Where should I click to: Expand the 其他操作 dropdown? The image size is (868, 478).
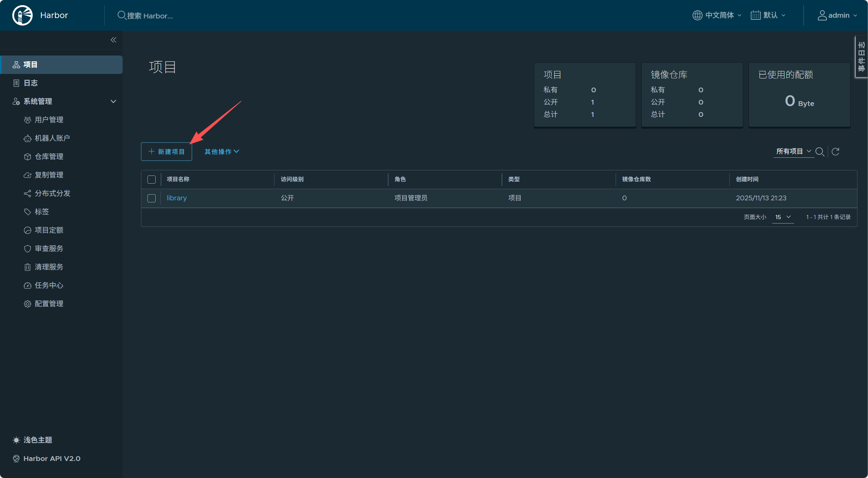coord(222,152)
